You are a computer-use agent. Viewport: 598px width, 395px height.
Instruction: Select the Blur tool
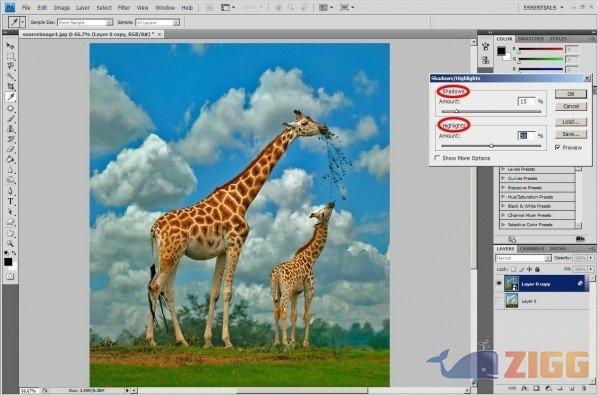point(10,170)
